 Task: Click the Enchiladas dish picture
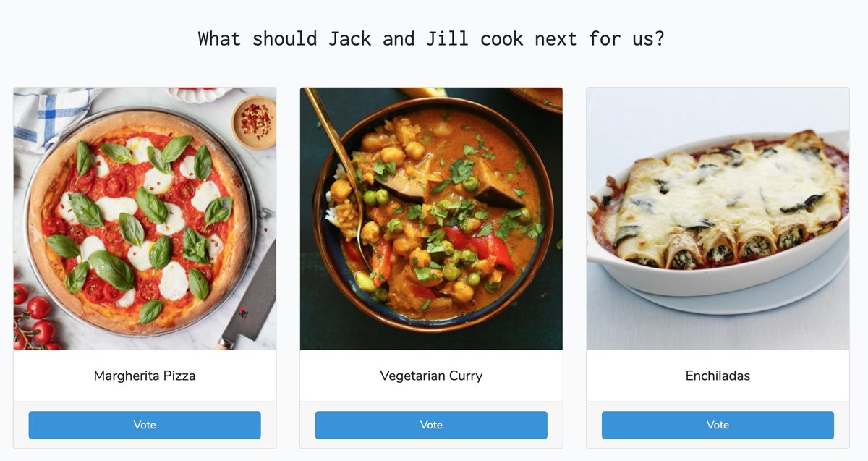coord(718,219)
